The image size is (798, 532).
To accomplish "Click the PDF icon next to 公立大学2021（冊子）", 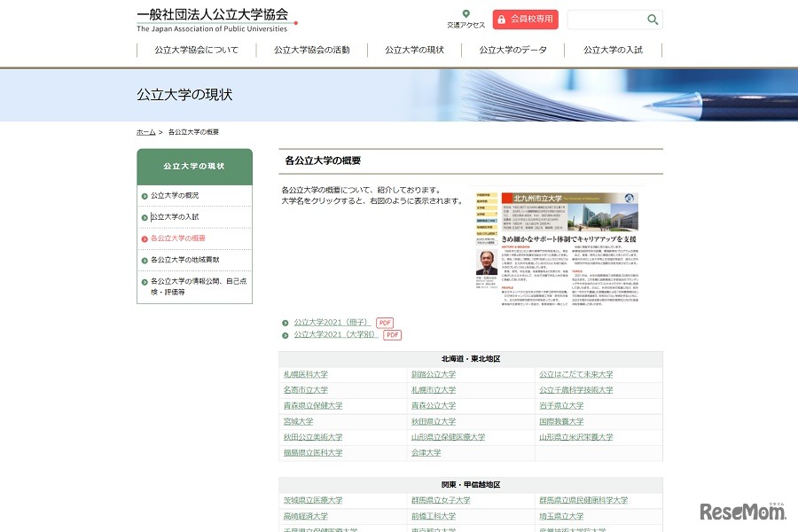I will tap(384, 323).
